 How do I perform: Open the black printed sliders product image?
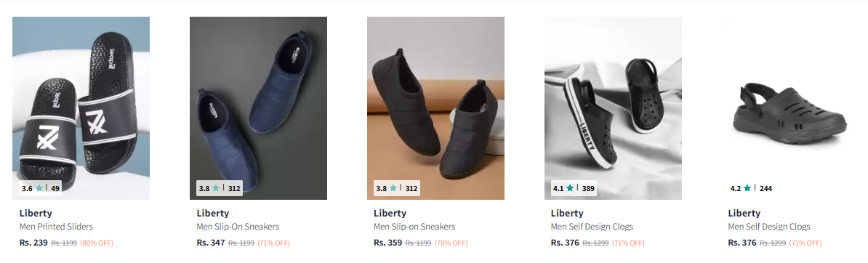pyautogui.click(x=81, y=108)
